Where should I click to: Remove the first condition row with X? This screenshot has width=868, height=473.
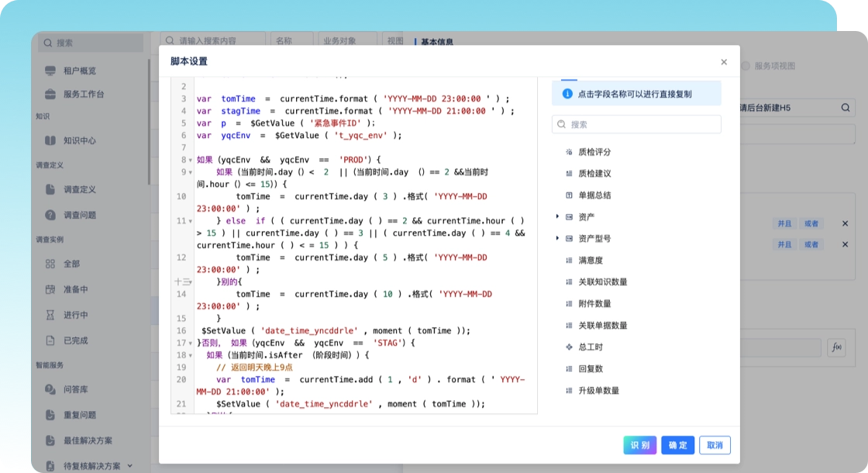click(845, 223)
